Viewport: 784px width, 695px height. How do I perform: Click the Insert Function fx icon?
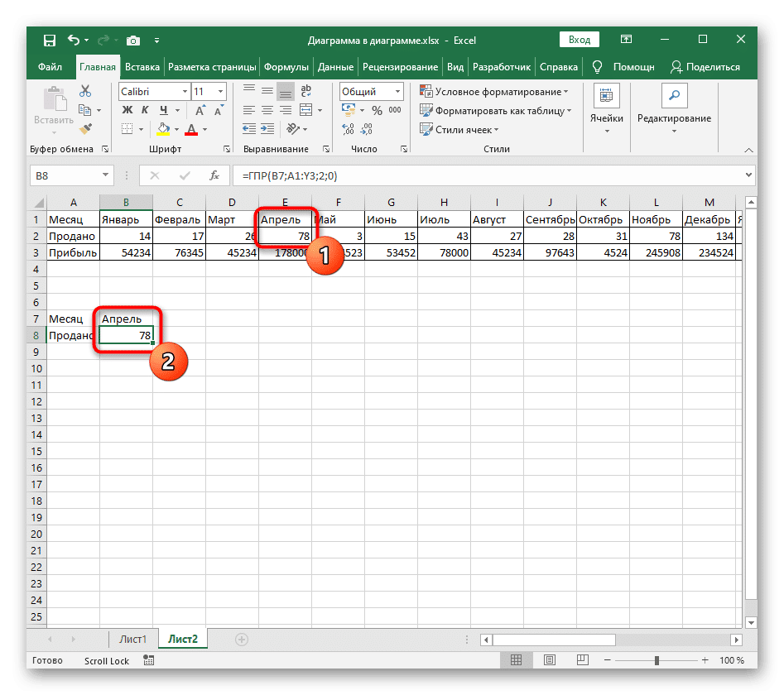(x=214, y=175)
